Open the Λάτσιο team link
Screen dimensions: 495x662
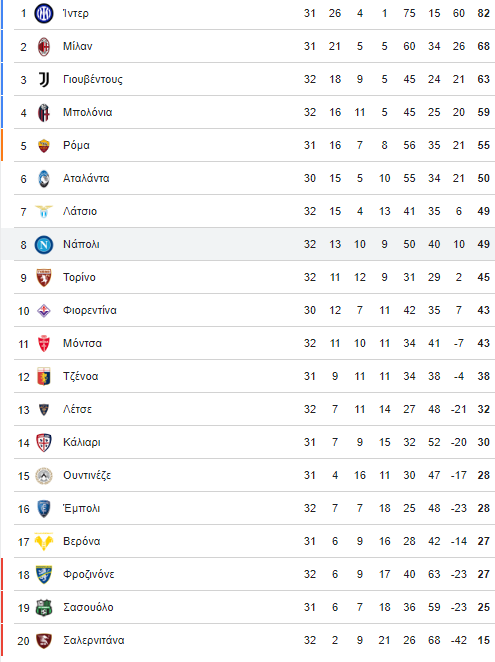pos(80,211)
